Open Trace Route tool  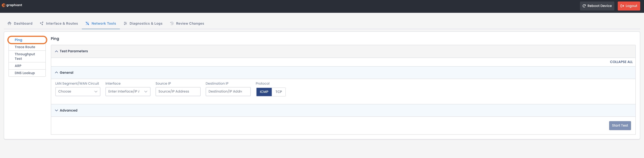pyautogui.click(x=27, y=47)
